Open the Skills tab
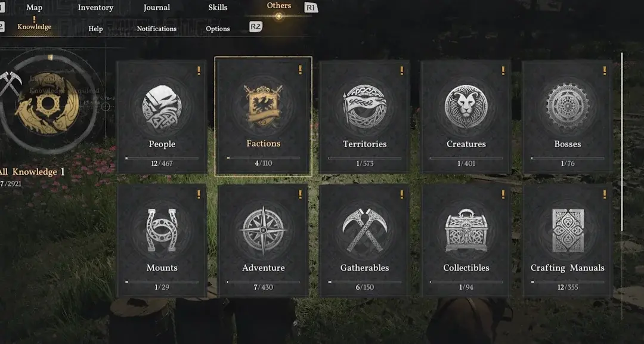 pyautogui.click(x=218, y=7)
